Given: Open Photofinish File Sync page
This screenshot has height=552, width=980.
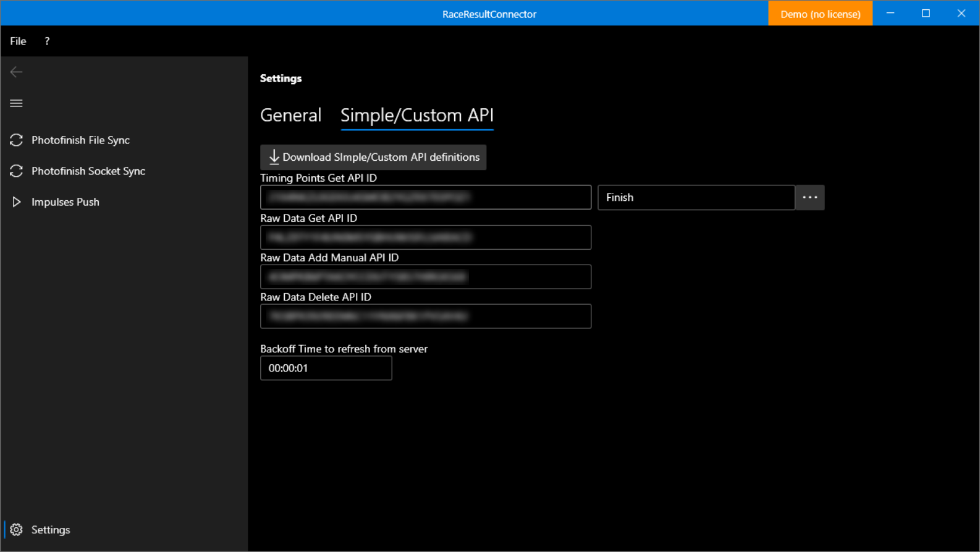Looking at the screenshot, I should 80,140.
